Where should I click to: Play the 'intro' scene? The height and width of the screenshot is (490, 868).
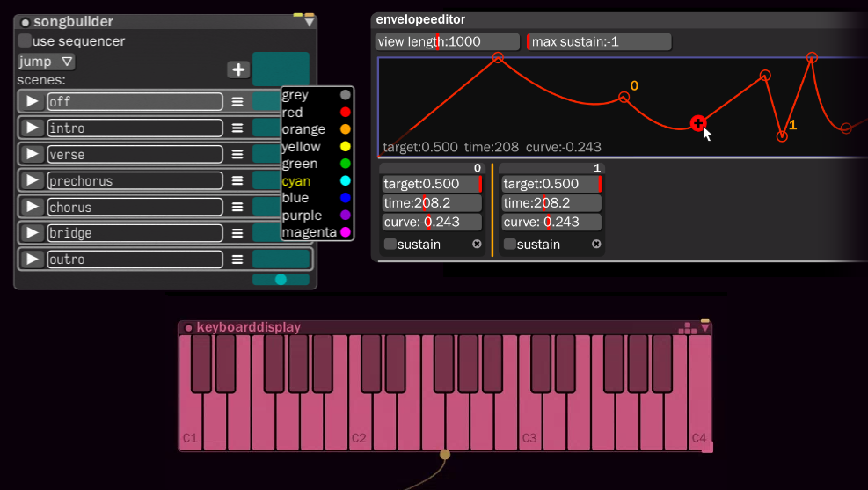(x=33, y=128)
